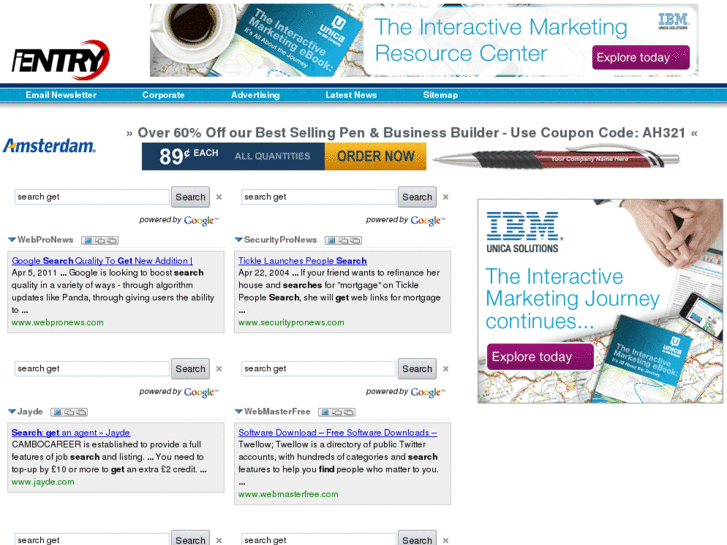
Task: Visit the www.securitypronews.com URL link
Action: (291, 322)
